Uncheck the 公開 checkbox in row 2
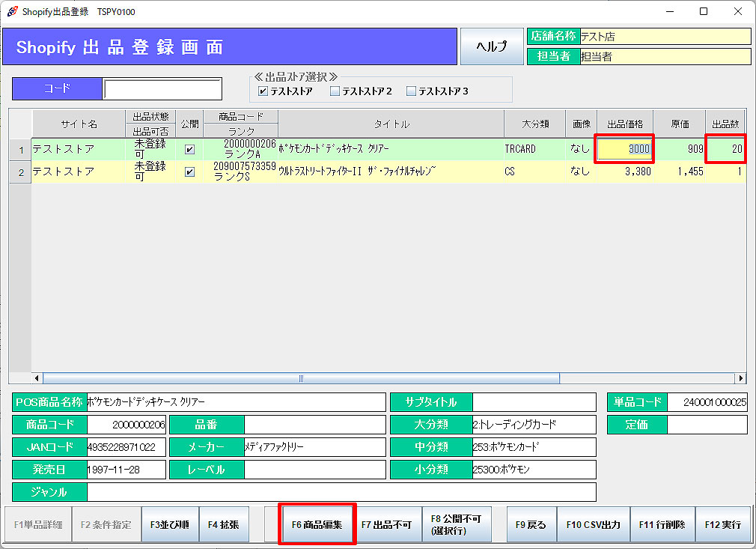 click(189, 172)
